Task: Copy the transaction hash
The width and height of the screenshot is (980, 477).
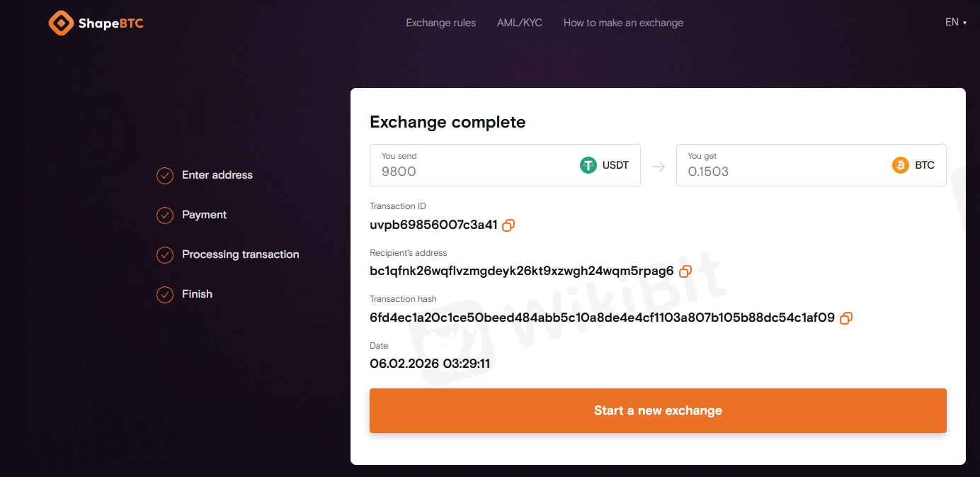Action: [x=846, y=318]
